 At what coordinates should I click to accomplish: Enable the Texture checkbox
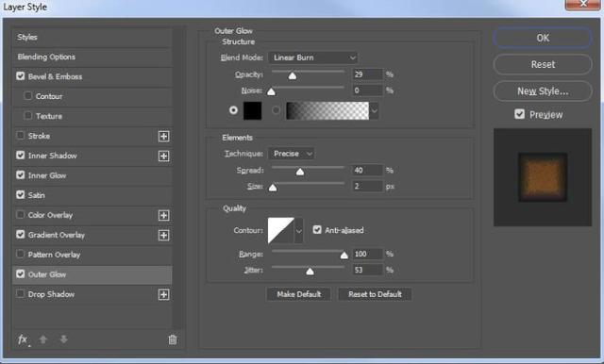[27, 115]
